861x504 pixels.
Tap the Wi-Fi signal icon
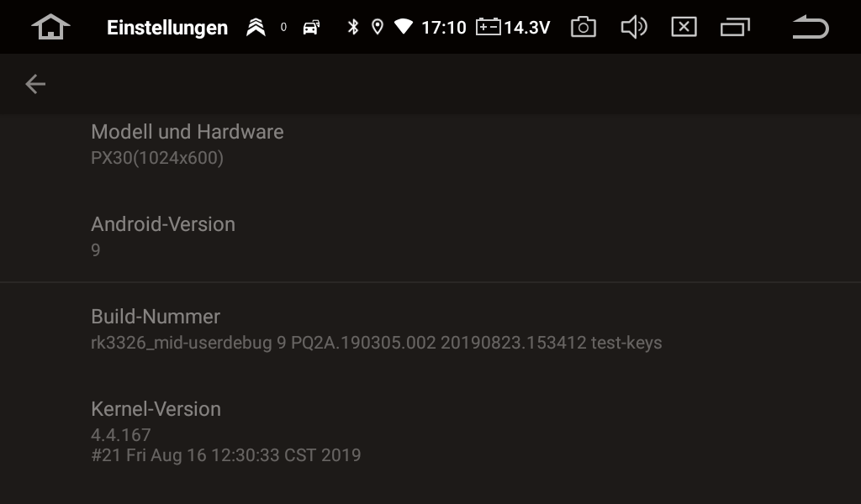[404, 26]
